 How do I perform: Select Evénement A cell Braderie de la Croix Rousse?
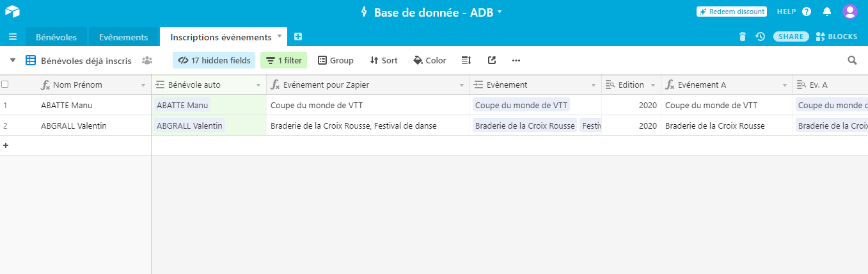pyautogui.click(x=727, y=125)
